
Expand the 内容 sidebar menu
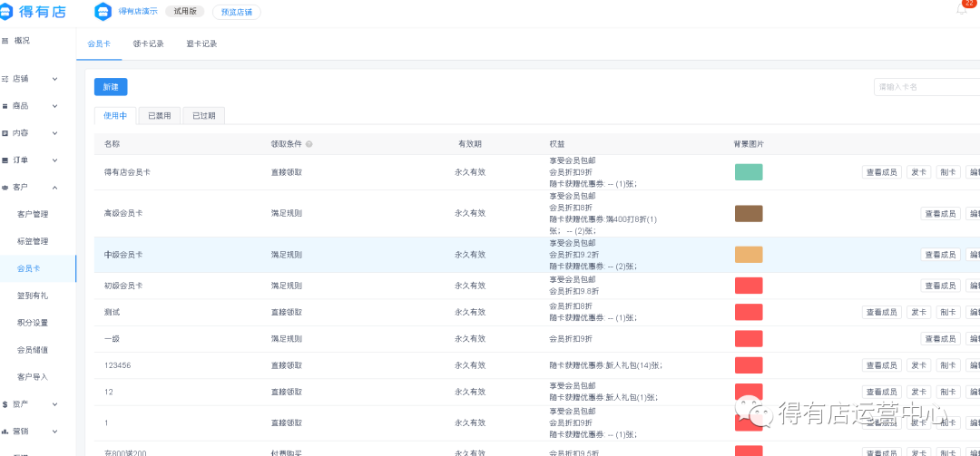(x=54, y=133)
